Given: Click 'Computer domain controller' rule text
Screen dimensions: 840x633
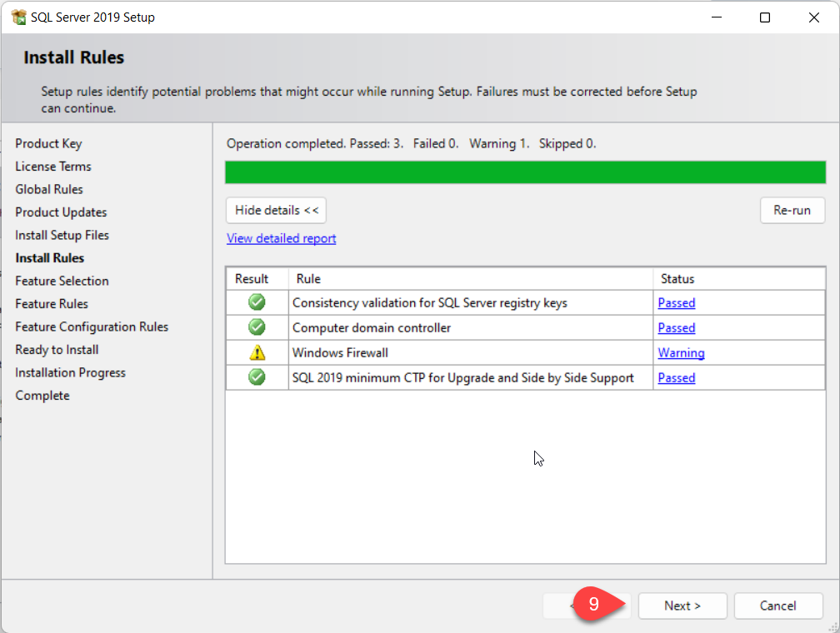Looking at the screenshot, I should point(372,328).
